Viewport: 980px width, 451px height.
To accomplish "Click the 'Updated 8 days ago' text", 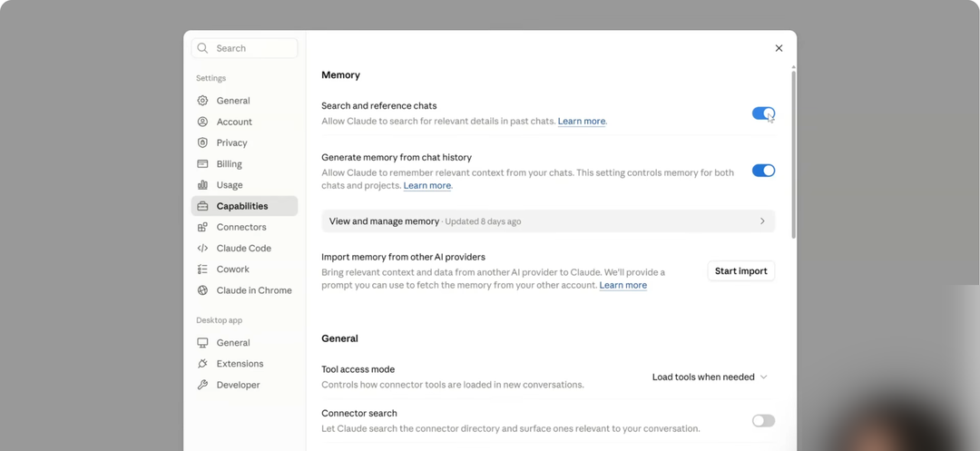I will pos(483,221).
